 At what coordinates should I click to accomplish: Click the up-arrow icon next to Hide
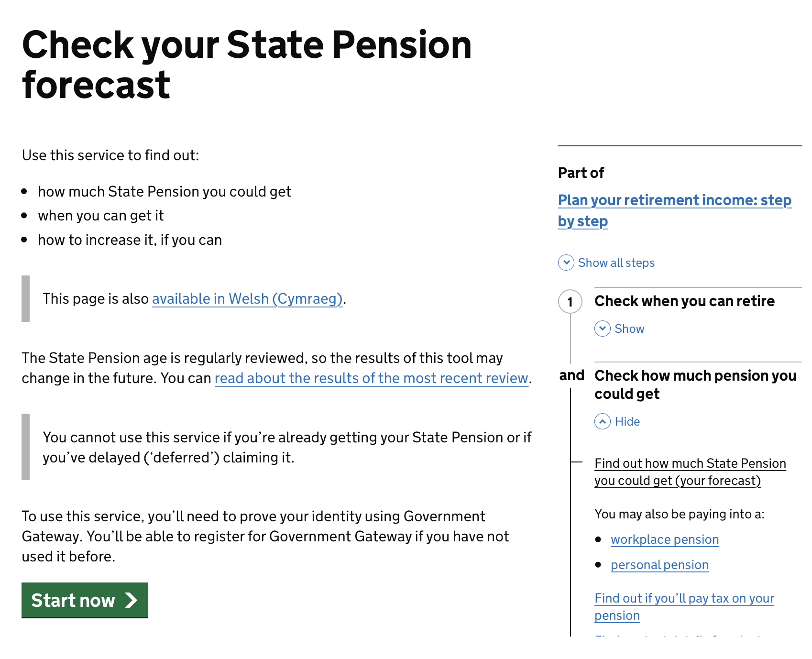tap(603, 421)
